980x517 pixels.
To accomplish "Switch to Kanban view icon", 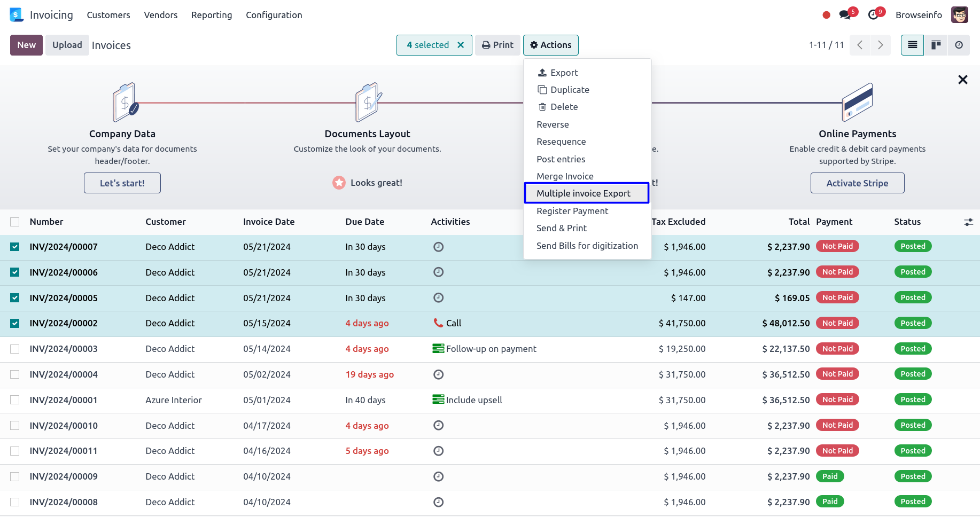I will tap(936, 45).
